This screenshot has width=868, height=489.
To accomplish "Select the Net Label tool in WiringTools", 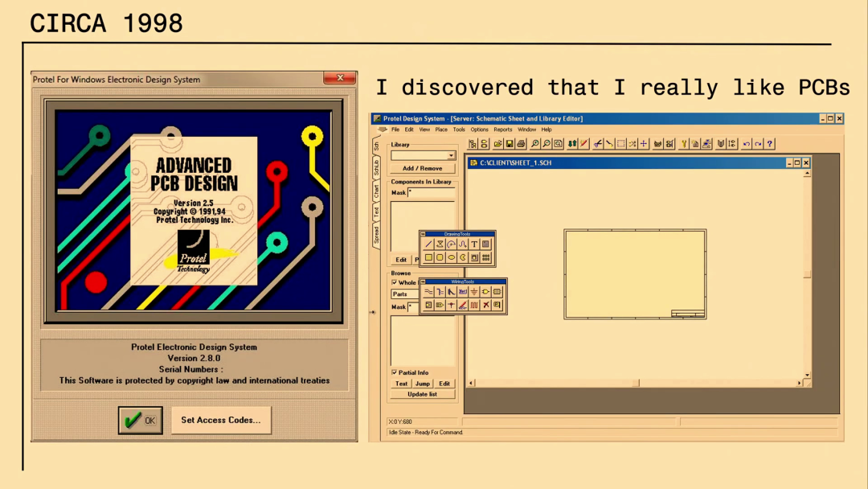I will pos(463,292).
